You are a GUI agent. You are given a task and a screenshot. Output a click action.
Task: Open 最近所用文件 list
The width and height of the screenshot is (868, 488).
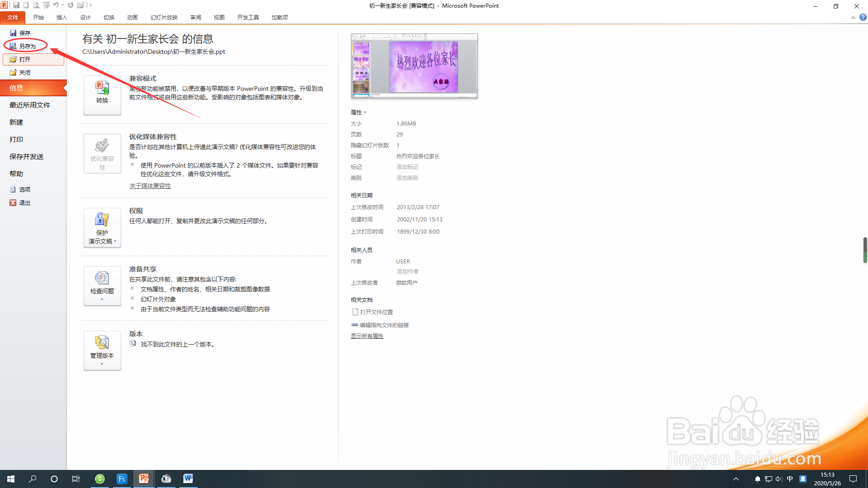point(30,105)
